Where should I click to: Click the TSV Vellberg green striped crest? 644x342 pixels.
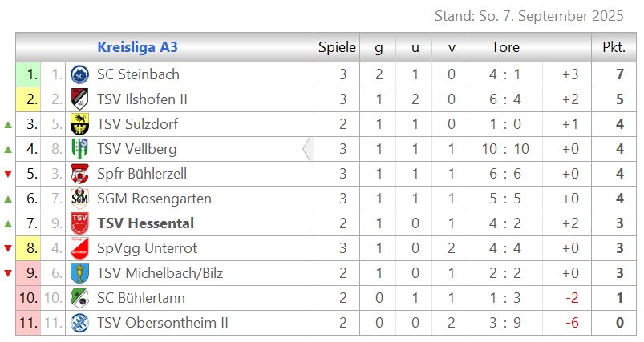pyautogui.click(x=79, y=149)
